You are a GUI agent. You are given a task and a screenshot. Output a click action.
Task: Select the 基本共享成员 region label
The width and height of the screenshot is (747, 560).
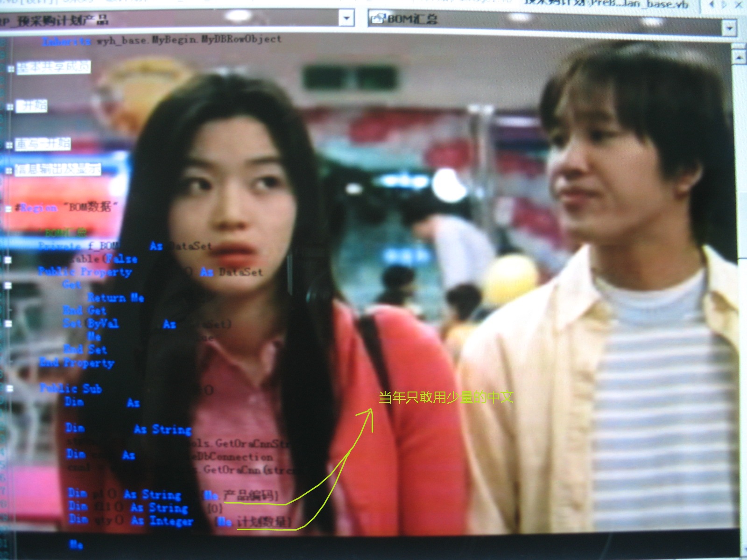(54, 68)
